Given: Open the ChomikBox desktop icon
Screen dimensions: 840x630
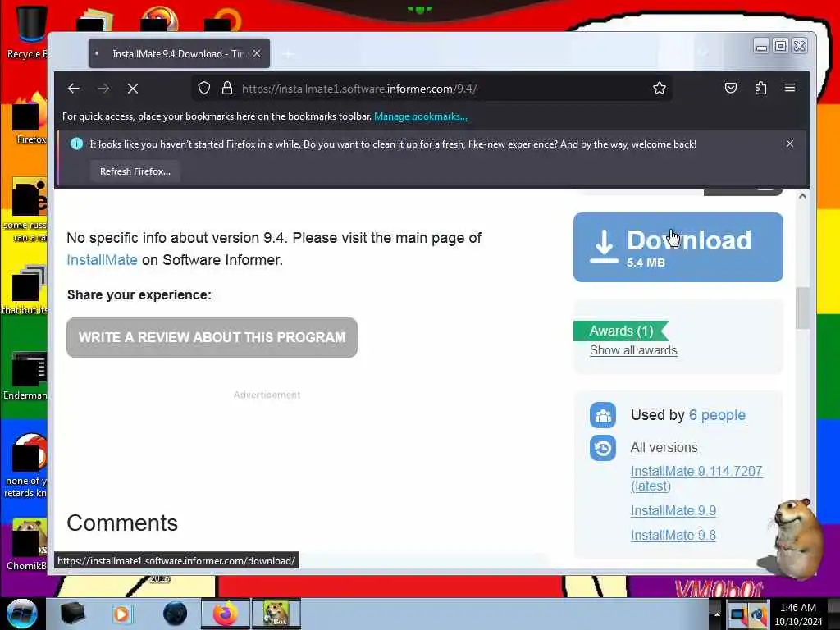Looking at the screenshot, I should 27,545.
